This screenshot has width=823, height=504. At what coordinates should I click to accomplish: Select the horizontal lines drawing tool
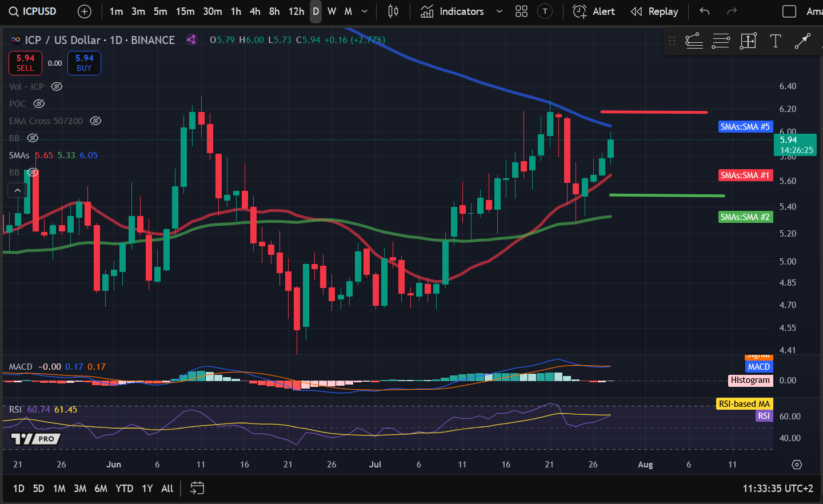pyautogui.click(x=721, y=41)
